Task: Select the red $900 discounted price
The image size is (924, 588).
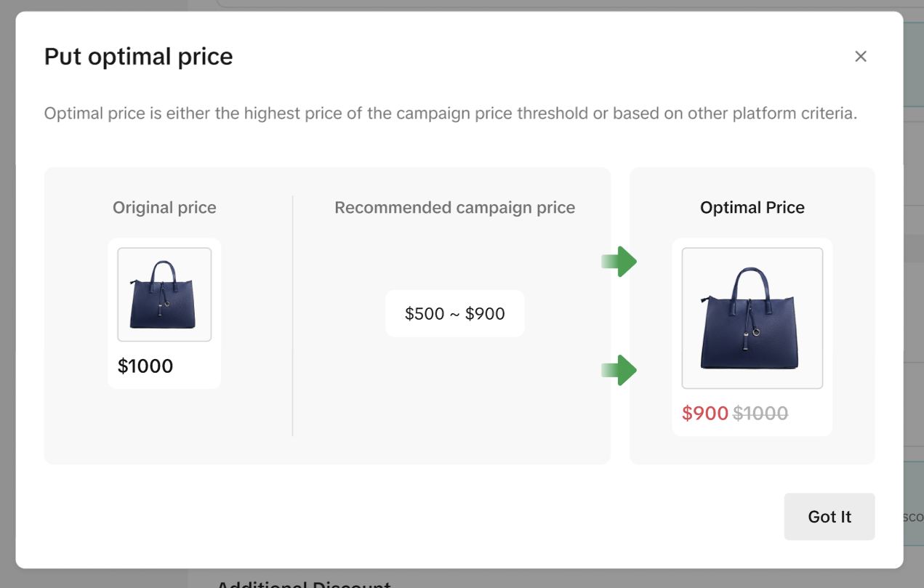Action: pos(705,414)
